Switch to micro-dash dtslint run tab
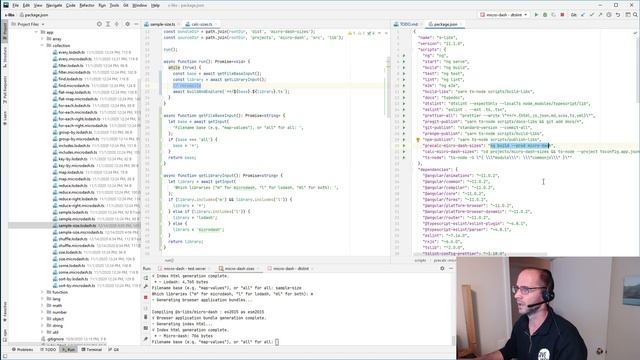The width and height of the screenshot is (640, 360). pyautogui.click(x=291, y=269)
